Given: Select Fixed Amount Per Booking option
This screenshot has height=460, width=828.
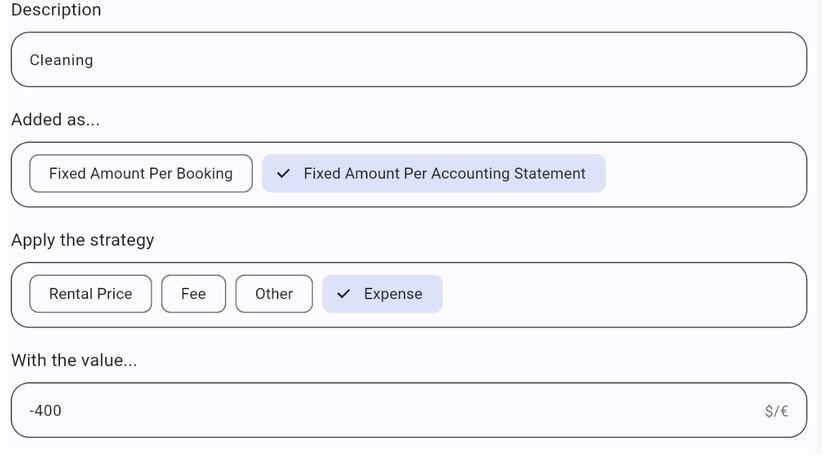Looking at the screenshot, I should (141, 174).
